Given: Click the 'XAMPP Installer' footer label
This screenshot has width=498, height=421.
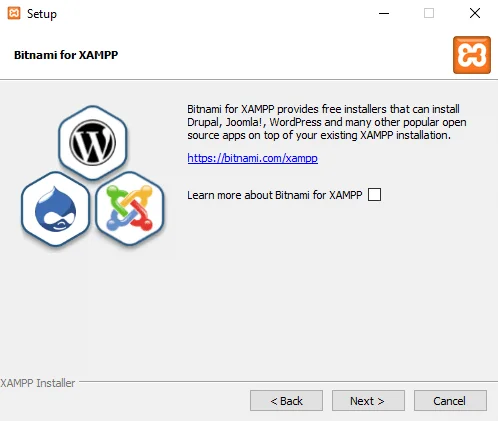Looking at the screenshot, I should (x=38, y=383).
